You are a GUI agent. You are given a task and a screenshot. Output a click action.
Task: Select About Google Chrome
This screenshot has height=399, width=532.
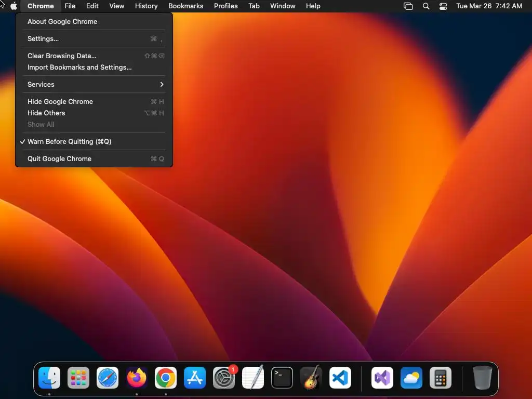click(94, 21)
